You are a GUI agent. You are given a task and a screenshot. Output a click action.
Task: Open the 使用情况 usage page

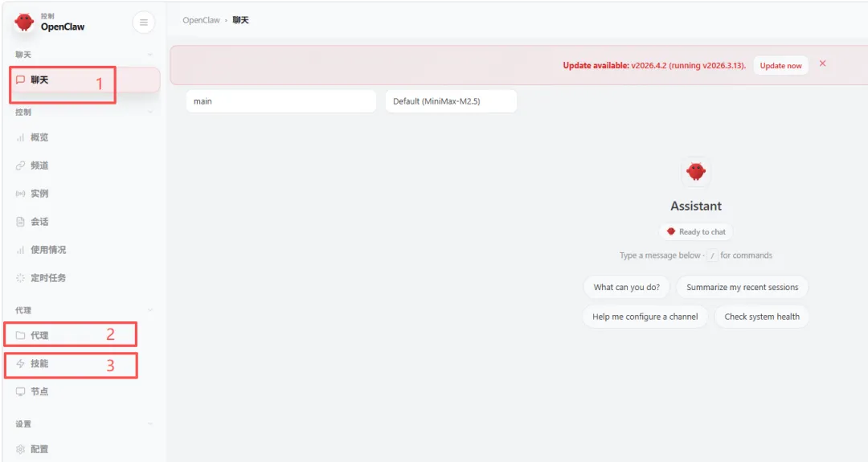[84, 250]
